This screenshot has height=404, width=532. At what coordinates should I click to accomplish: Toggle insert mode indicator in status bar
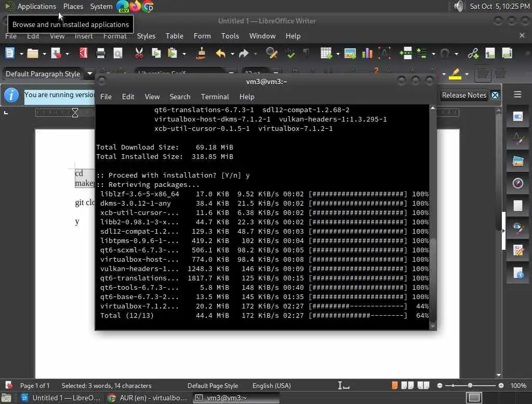(343, 385)
